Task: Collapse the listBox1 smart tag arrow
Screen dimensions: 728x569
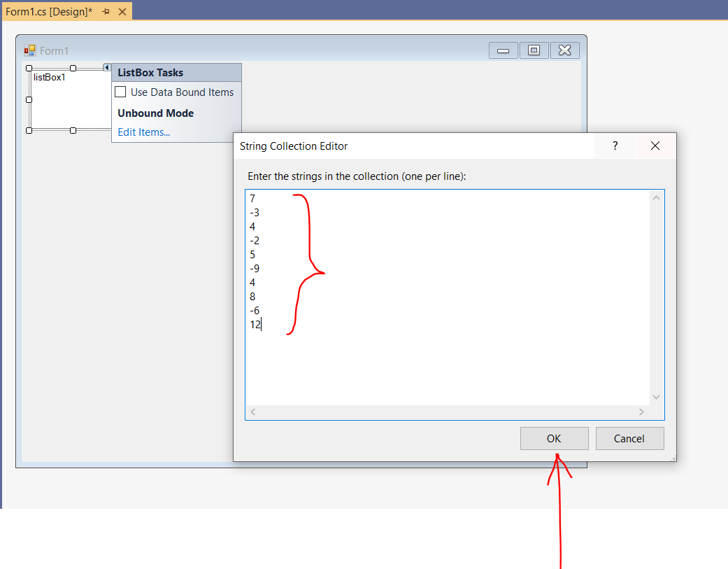Action: 106,68
